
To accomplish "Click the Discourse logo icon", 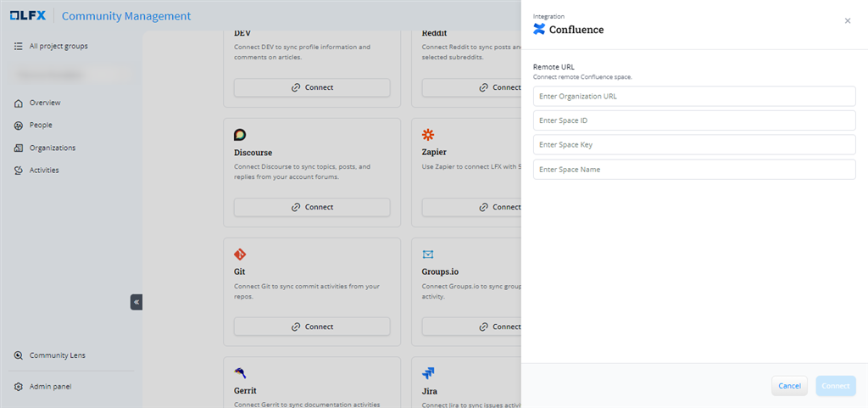I will coord(240,135).
